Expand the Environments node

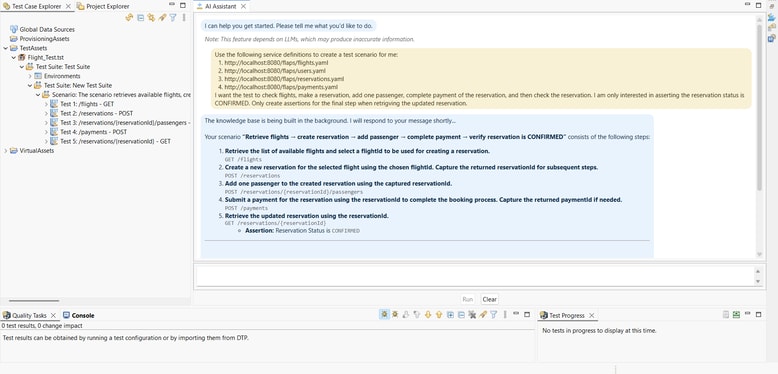[x=30, y=76]
